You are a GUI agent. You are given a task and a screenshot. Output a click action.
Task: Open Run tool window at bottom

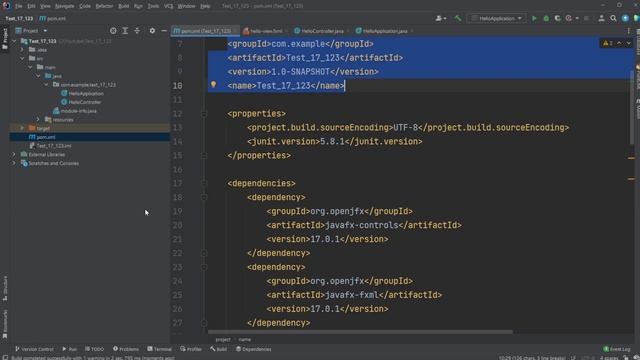click(69, 349)
